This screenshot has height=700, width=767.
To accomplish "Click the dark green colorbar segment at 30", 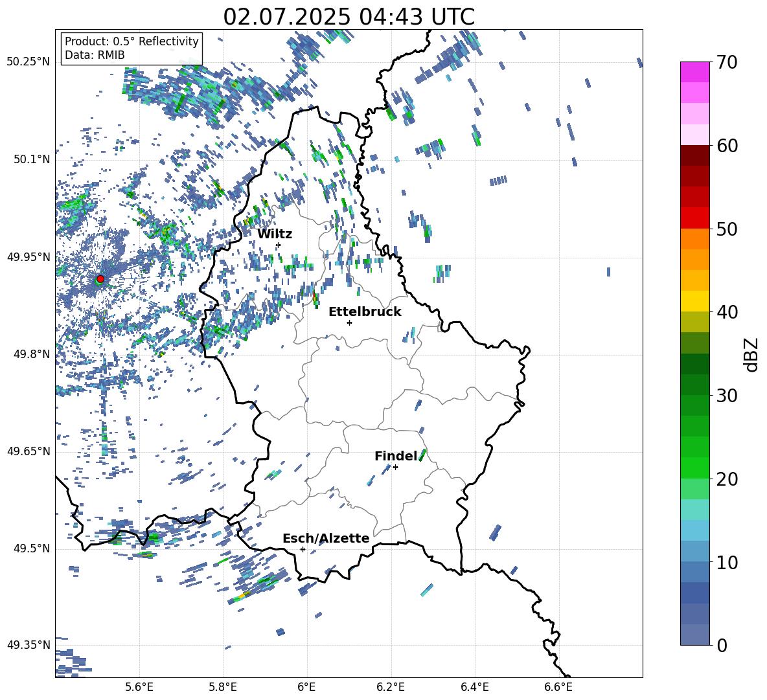I will [x=694, y=384].
